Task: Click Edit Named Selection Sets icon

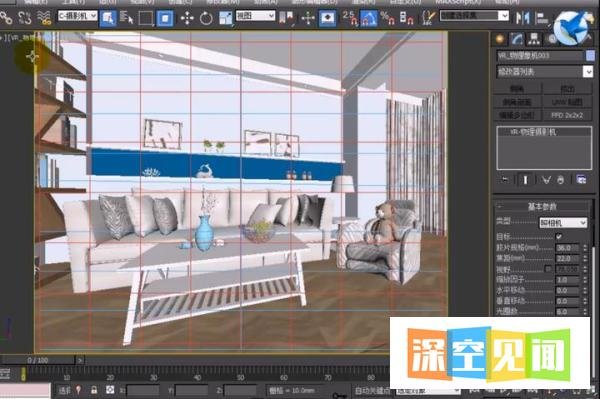Action: point(429,18)
